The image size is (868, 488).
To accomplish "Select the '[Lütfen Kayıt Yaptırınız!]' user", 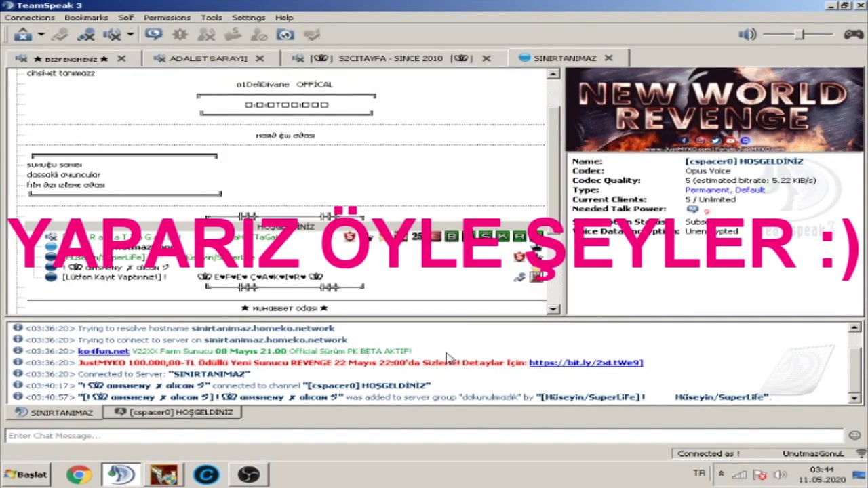I will point(114,277).
